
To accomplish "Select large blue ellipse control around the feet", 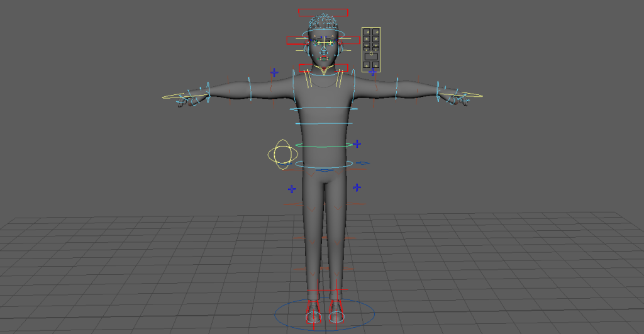I will pos(325,315).
